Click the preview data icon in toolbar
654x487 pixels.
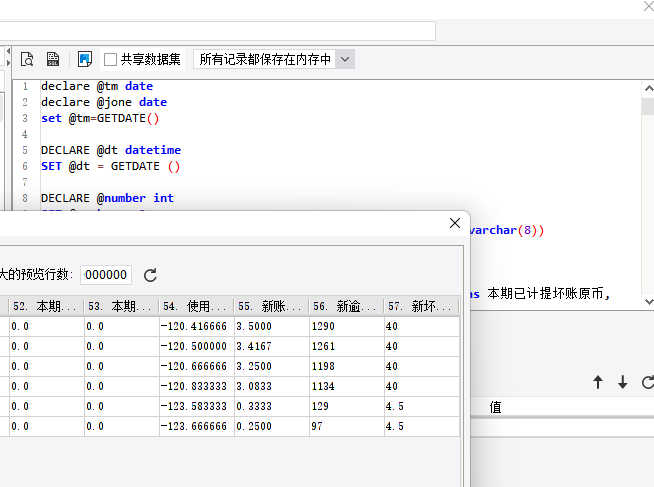(27, 59)
